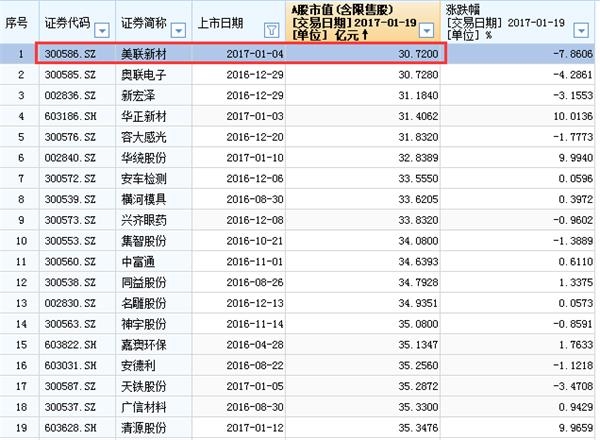The width and height of the screenshot is (600, 440).
Task: Click the A股市值(含限售股) header to sort
Action: [354, 22]
